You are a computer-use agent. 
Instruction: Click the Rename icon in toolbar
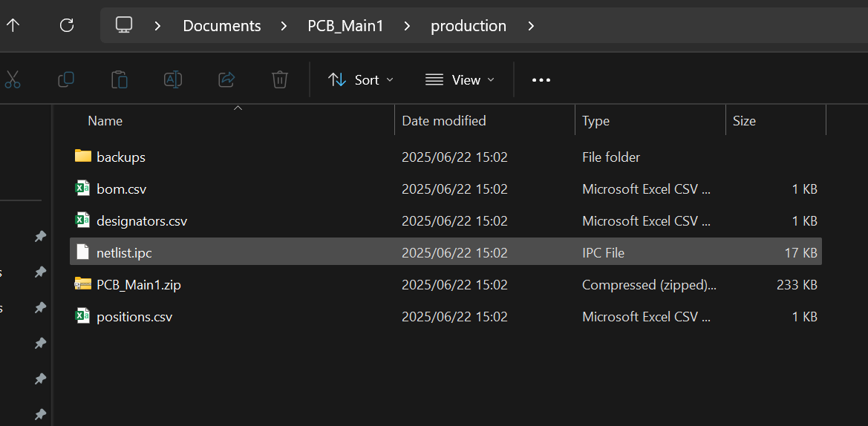(173, 79)
